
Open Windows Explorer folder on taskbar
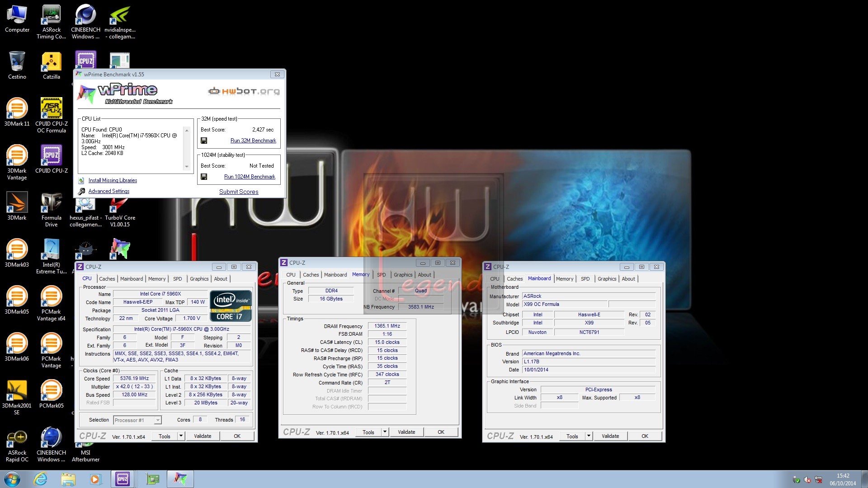tap(68, 479)
